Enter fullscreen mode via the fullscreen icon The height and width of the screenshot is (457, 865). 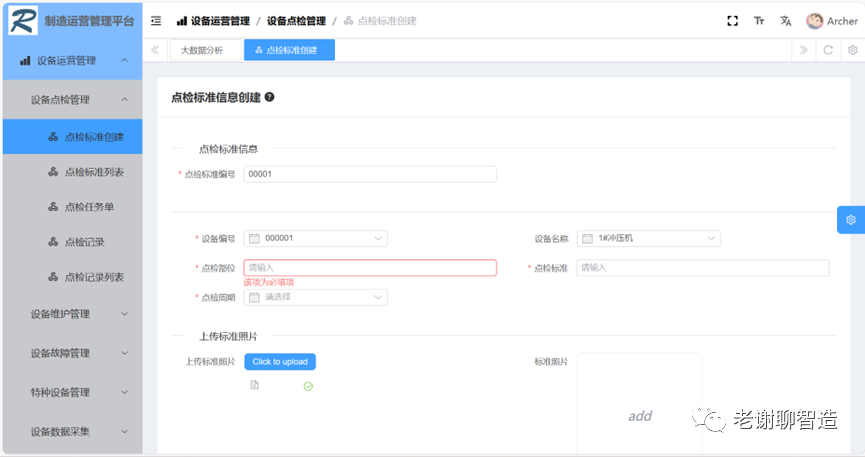coord(732,21)
